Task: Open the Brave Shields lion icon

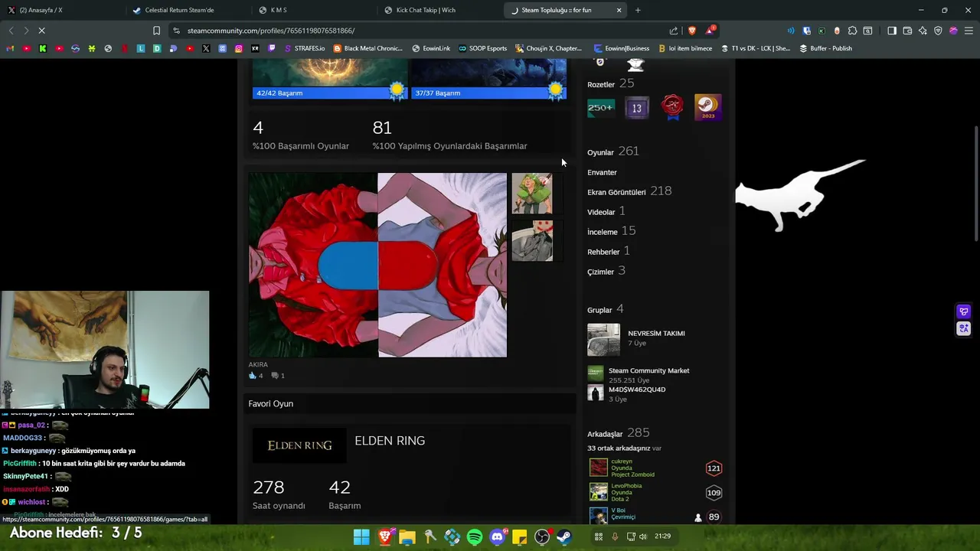Action: click(x=692, y=31)
